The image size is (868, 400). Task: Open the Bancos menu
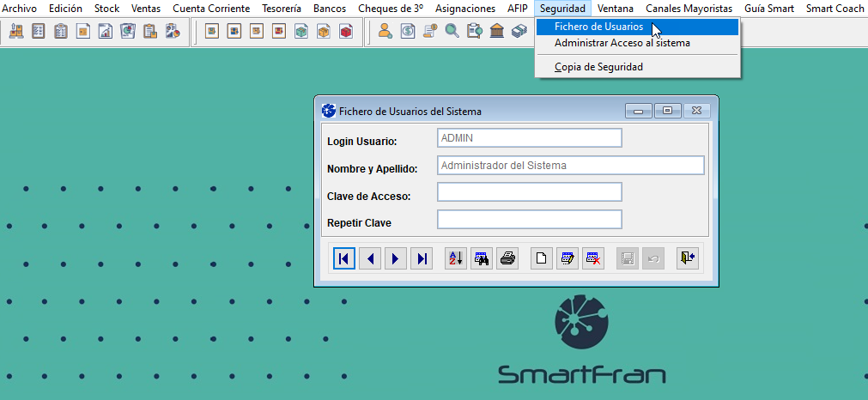pyautogui.click(x=330, y=9)
